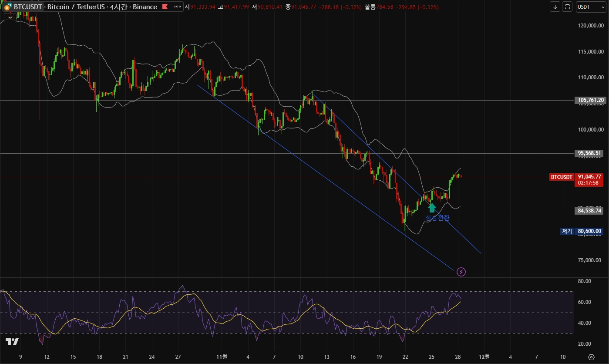The height and width of the screenshot is (364, 609).
Task: Click the green up arrow marker
Action: pos(432,207)
